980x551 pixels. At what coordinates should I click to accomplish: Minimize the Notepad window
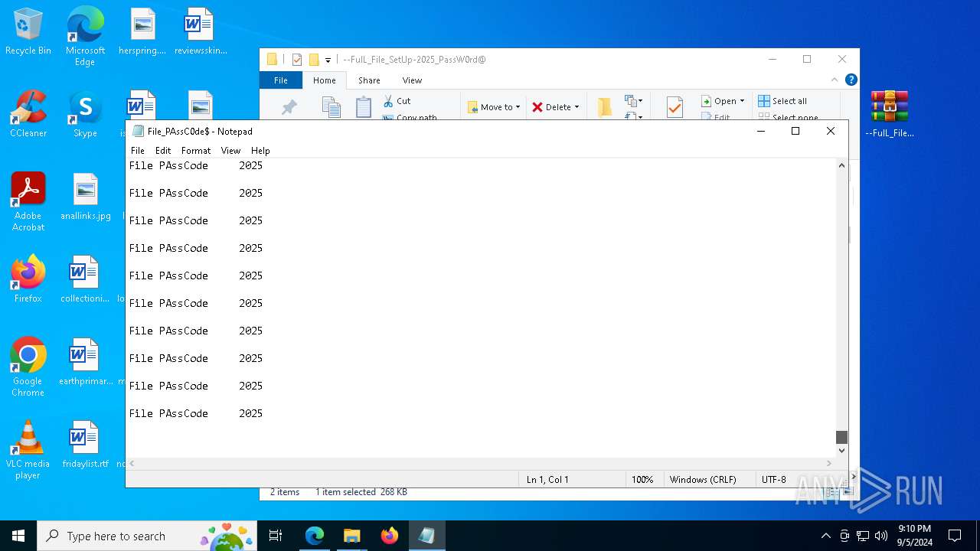point(761,131)
